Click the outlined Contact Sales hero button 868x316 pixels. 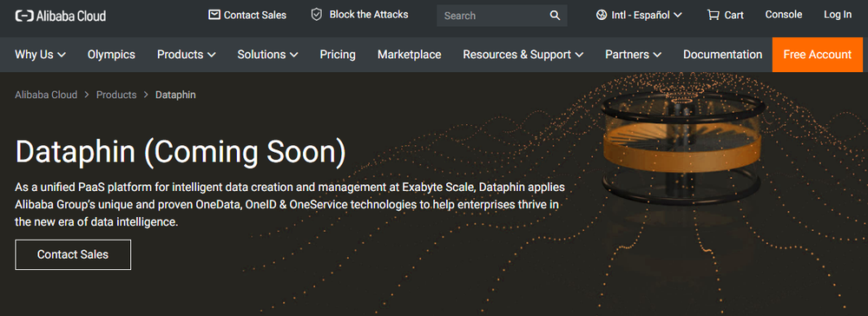[73, 254]
